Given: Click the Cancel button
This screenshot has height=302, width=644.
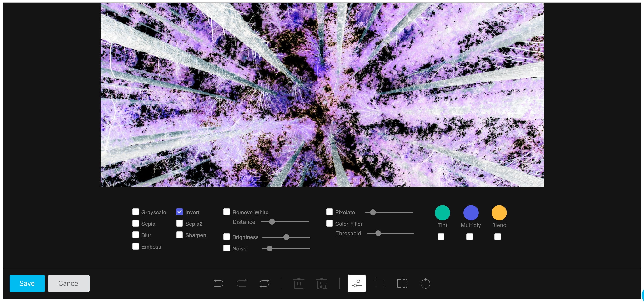Looking at the screenshot, I should (69, 283).
